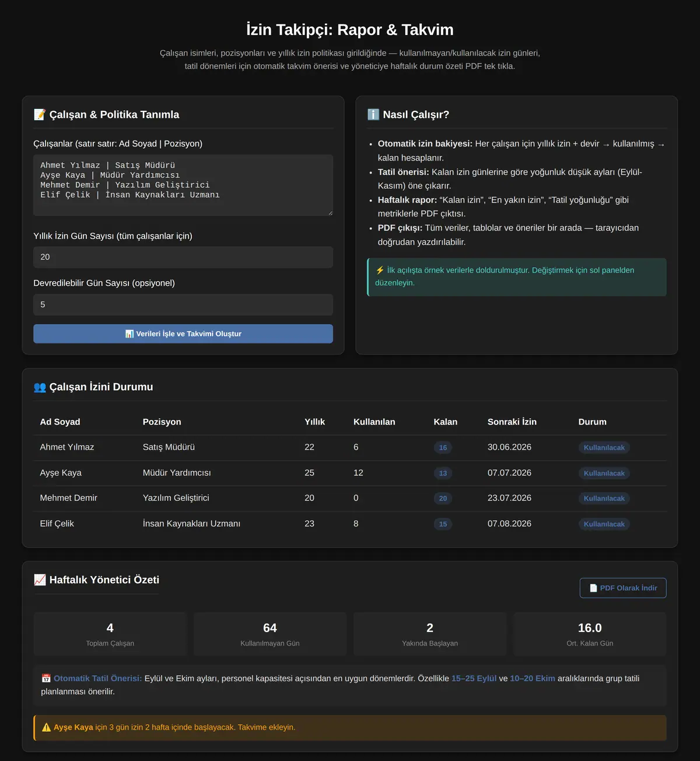Click the Satış Müdürü position cell

tap(169, 447)
